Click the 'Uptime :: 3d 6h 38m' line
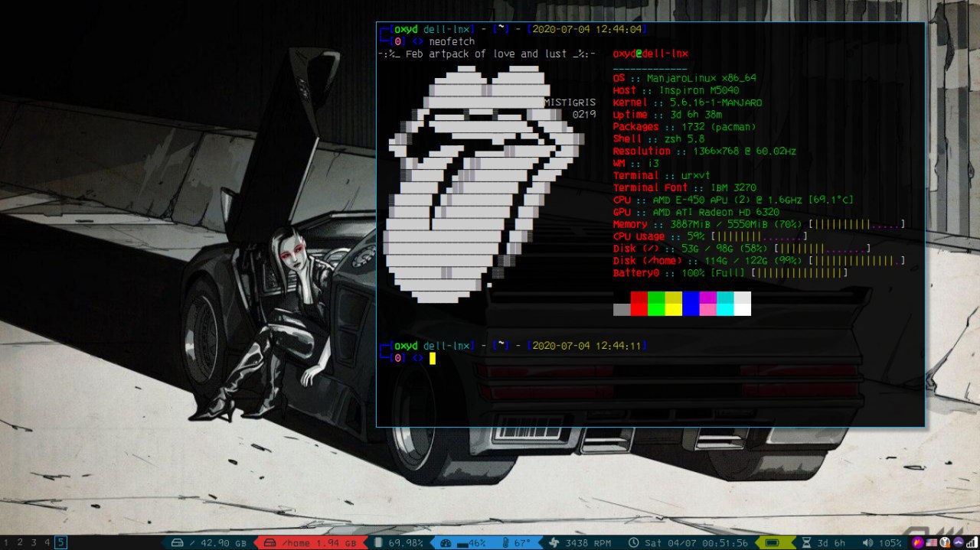The width and height of the screenshot is (980, 550). pos(668,115)
